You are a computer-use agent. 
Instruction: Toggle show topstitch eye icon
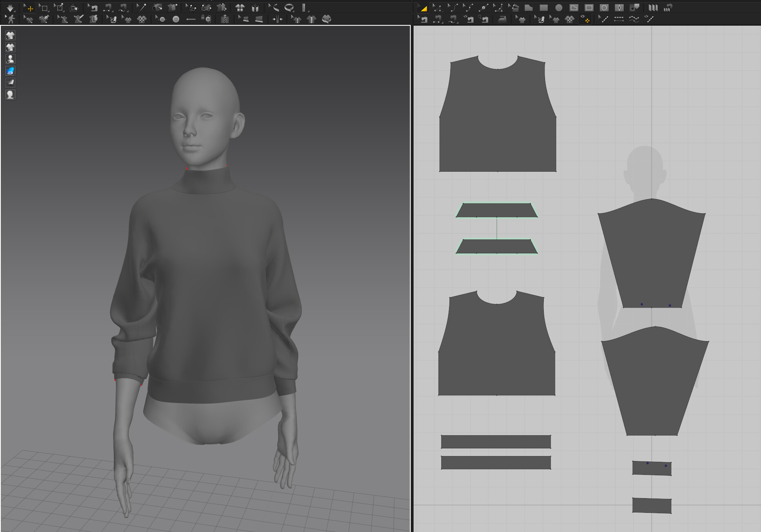(x=649, y=19)
